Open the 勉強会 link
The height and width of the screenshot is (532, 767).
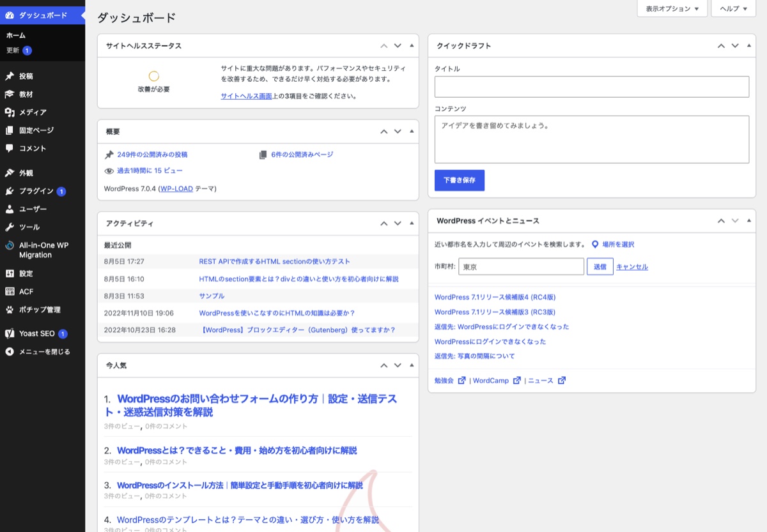click(444, 381)
